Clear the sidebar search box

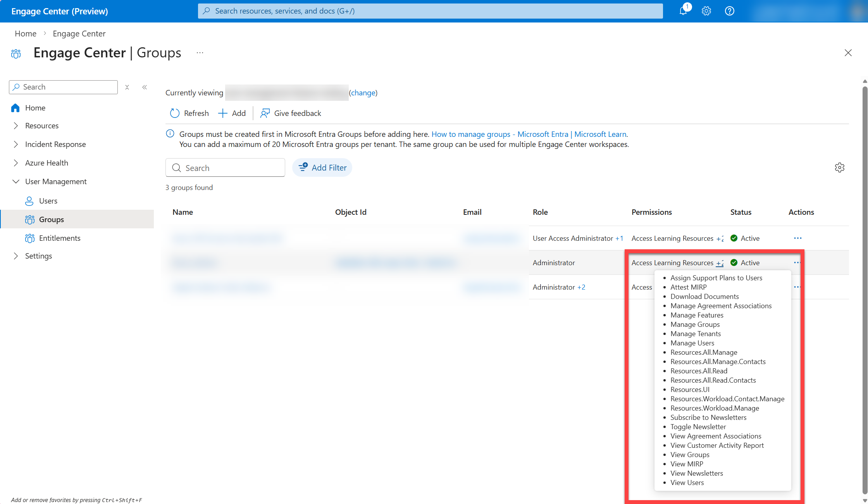click(127, 87)
